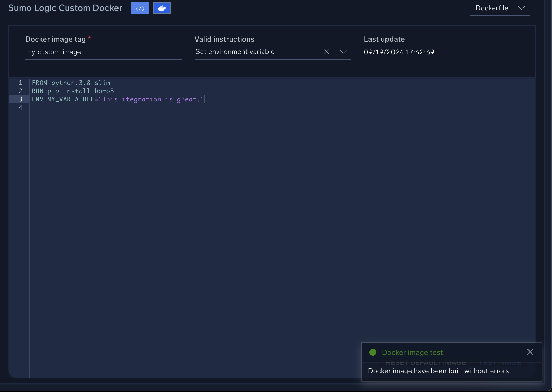Place cursor on the FROM python:3.8-slim line

click(70, 83)
